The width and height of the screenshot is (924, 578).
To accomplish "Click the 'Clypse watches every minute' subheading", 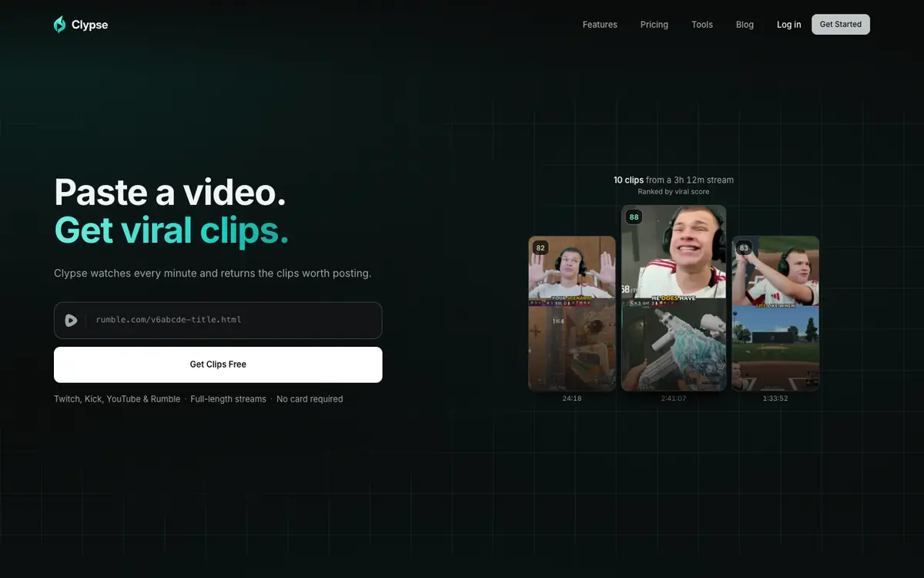I will point(213,274).
